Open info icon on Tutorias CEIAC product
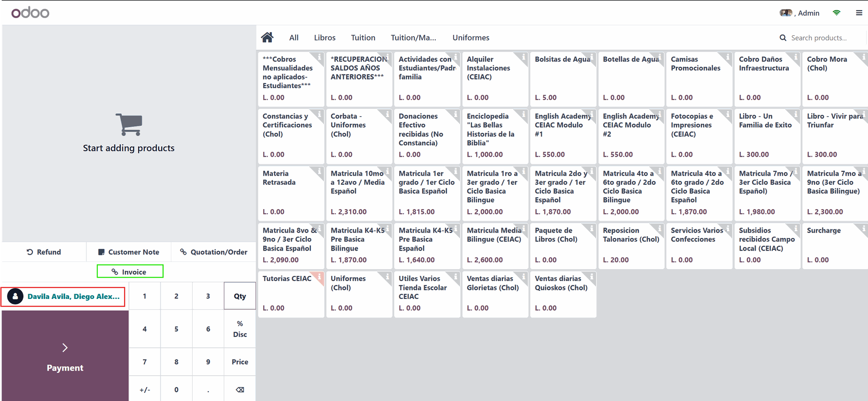The width and height of the screenshot is (868, 401). [x=320, y=276]
